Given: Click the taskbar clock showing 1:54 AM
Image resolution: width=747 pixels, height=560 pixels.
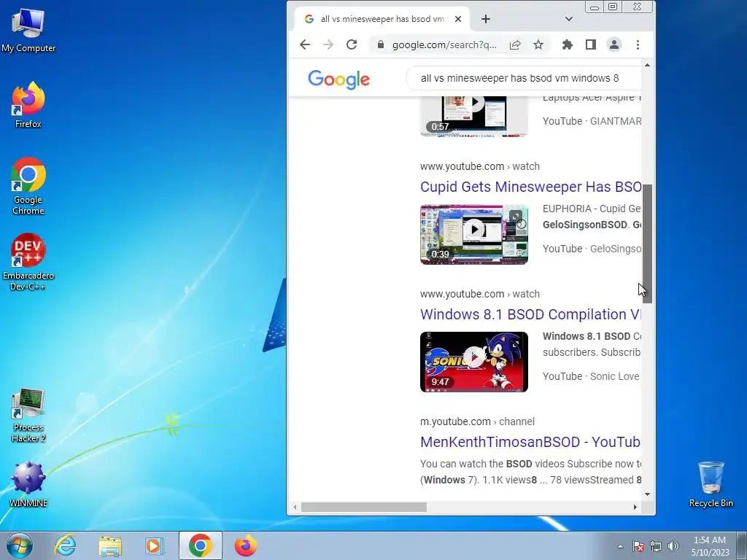Looking at the screenshot, I should point(710,545).
